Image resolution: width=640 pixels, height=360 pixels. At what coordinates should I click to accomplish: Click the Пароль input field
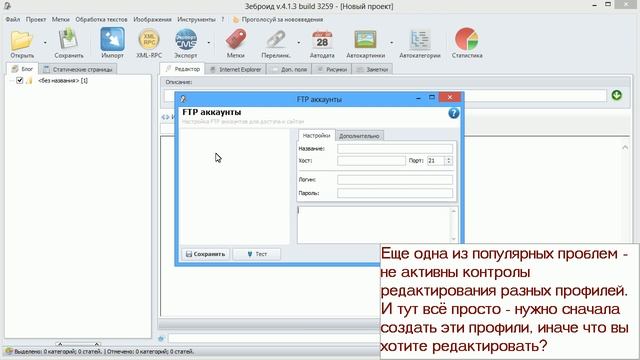pyautogui.click(x=395, y=193)
